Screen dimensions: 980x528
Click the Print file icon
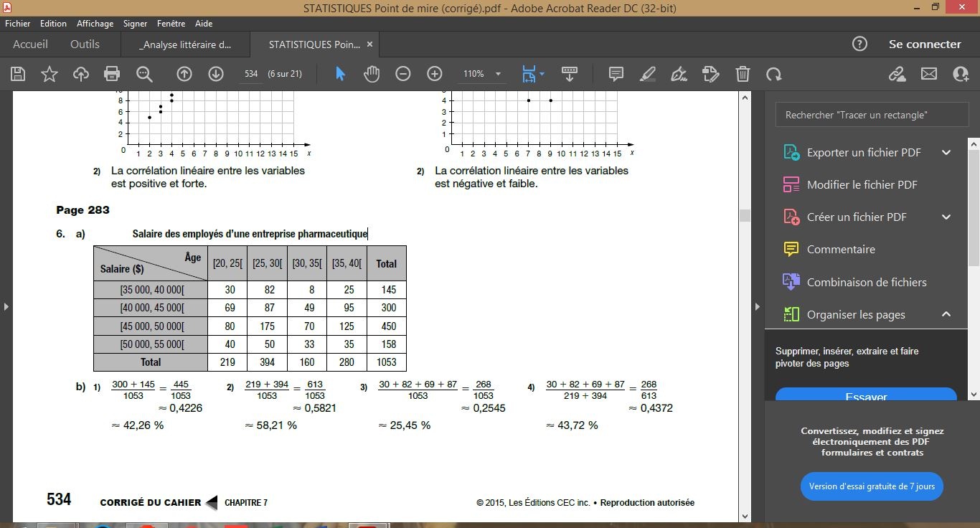[111, 74]
